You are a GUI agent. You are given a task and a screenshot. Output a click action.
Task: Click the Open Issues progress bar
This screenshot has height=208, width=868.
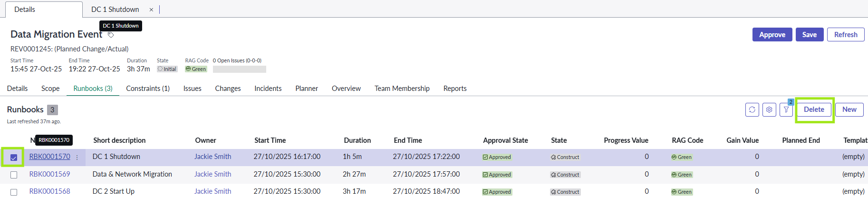click(x=239, y=69)
